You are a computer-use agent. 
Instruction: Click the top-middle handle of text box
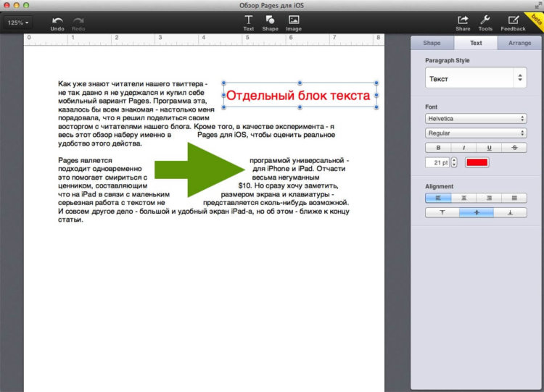[x=300, y=83]
